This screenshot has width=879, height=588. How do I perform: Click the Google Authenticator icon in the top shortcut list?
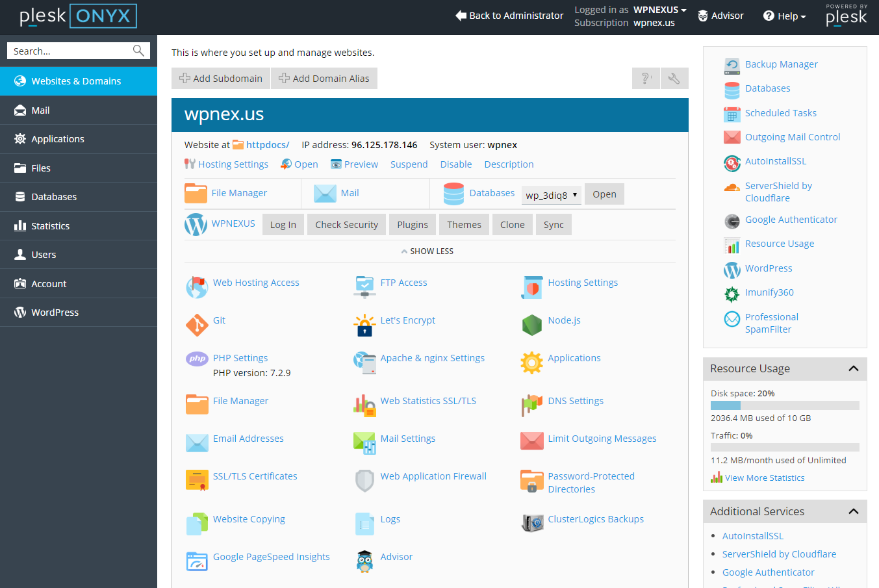pos(732,221)
